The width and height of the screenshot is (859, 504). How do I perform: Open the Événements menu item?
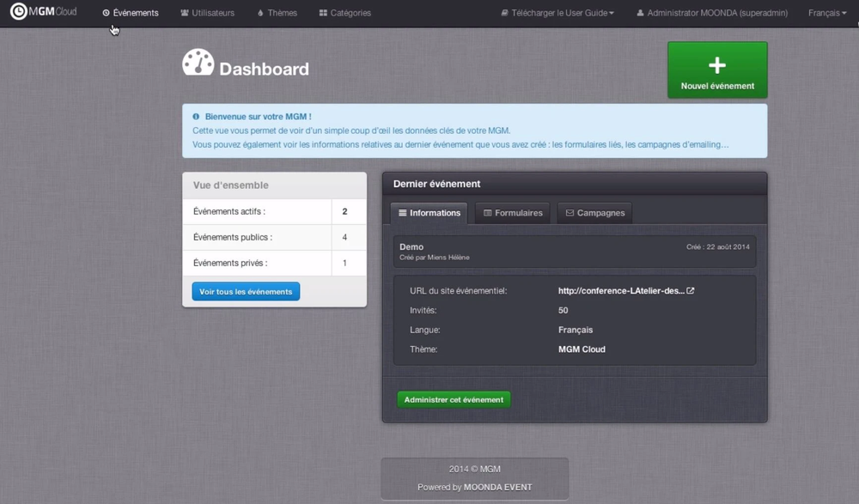[x=131, y=13]
